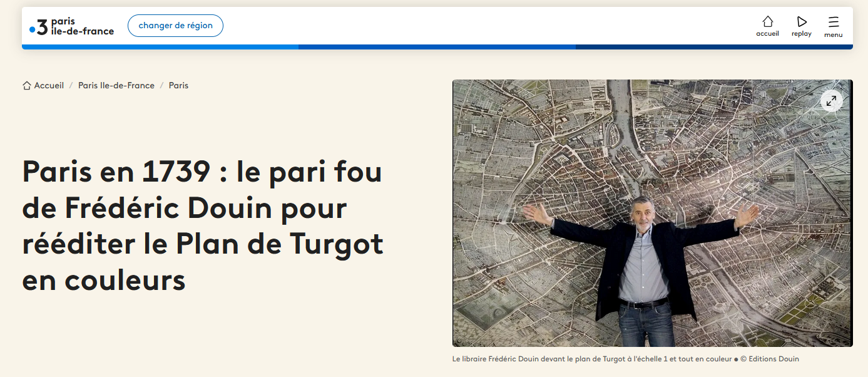Click the article headline "Paris en 1739"

click(202, 226)
